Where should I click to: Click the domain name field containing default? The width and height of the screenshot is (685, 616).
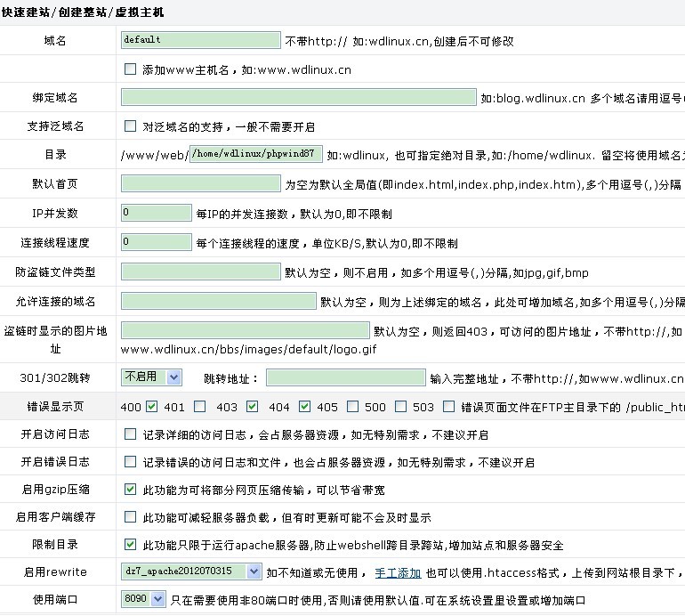coord(200,40)
